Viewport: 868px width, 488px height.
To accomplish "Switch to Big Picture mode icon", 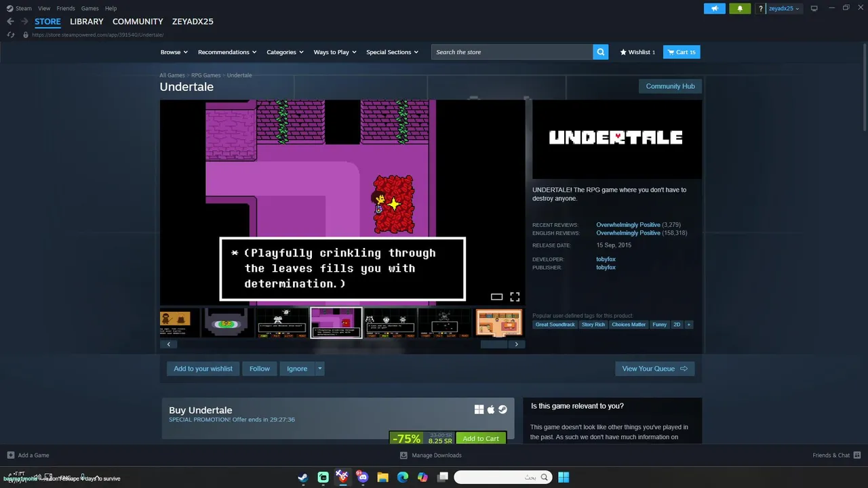I will (x=814, y=8).
